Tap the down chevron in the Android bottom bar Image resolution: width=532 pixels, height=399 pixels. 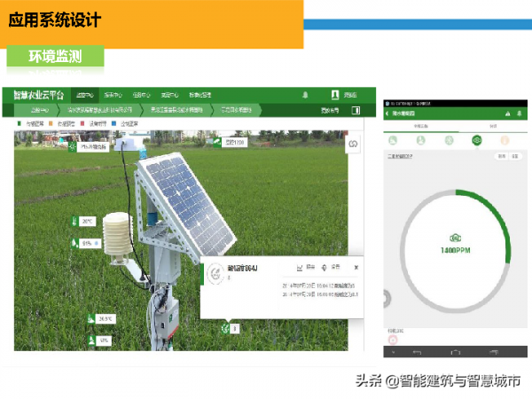393,352
